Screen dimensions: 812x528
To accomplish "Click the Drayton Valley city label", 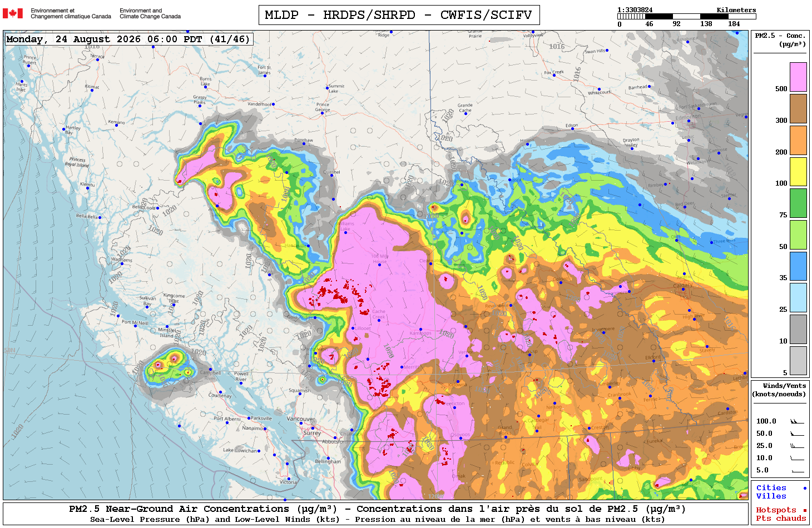I will pos(631,142).
